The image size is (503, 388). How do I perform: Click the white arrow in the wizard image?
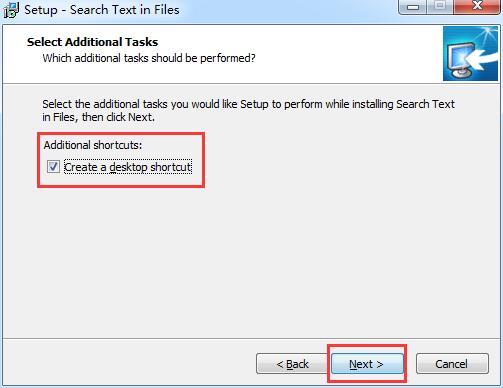(482, 58)
